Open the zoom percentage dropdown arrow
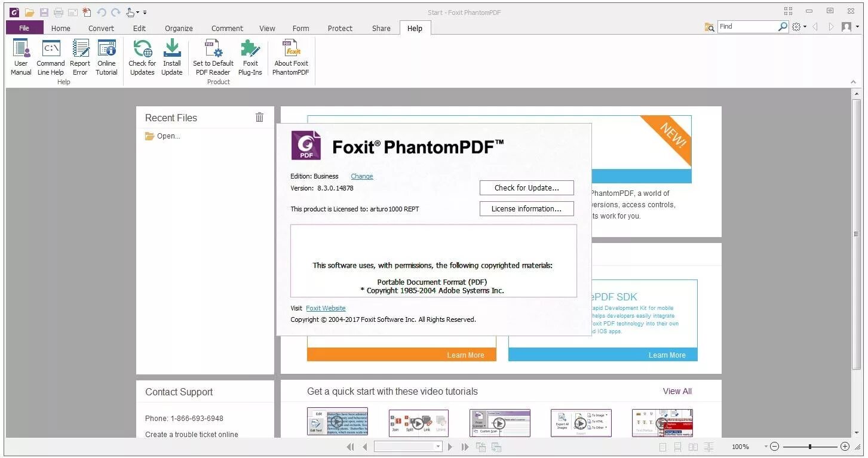 coord(766,447)
